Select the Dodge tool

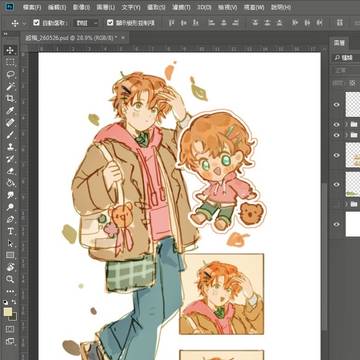10,207
